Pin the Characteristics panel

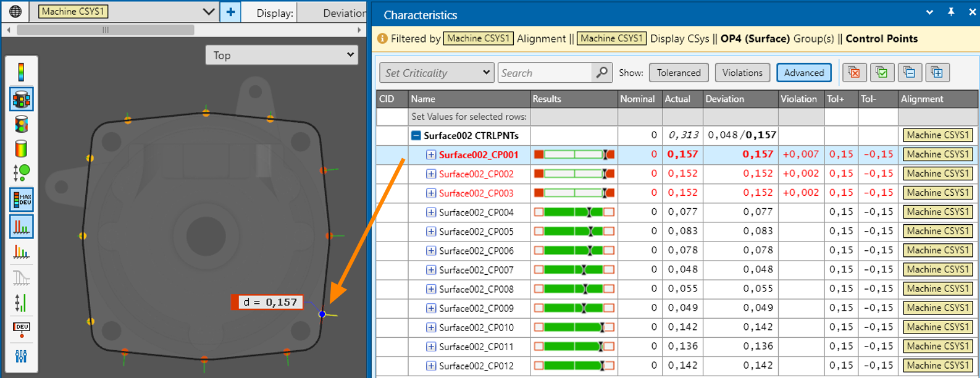point(951,12)
